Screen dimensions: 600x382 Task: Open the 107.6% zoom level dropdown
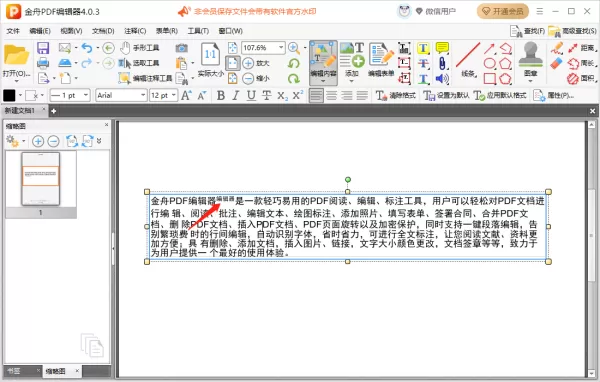tap(263, 48)
